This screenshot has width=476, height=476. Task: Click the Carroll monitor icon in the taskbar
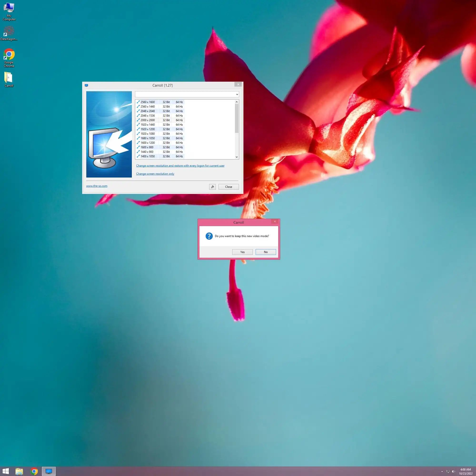pos(49,471)
